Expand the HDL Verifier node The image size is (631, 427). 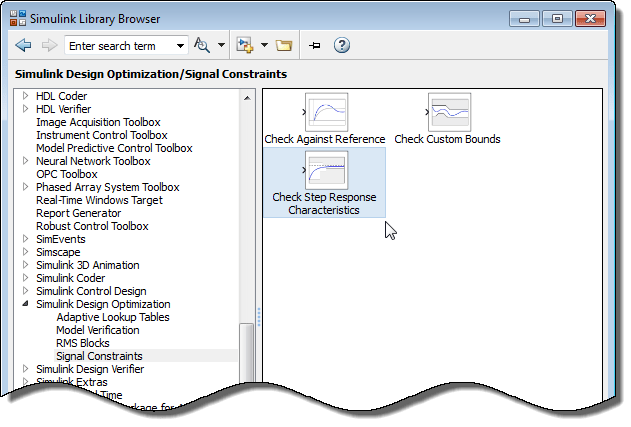[25, 109]
